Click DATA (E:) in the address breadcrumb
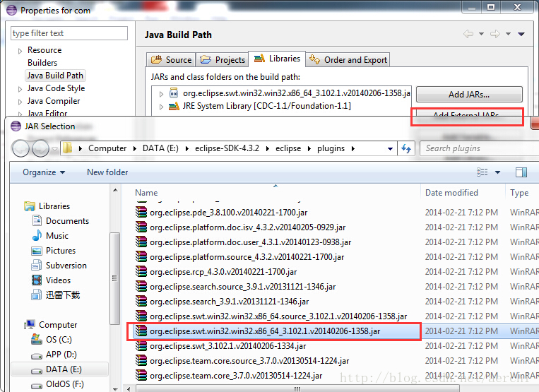This screenshot has height=392, width=539. [x=160, y=148]
